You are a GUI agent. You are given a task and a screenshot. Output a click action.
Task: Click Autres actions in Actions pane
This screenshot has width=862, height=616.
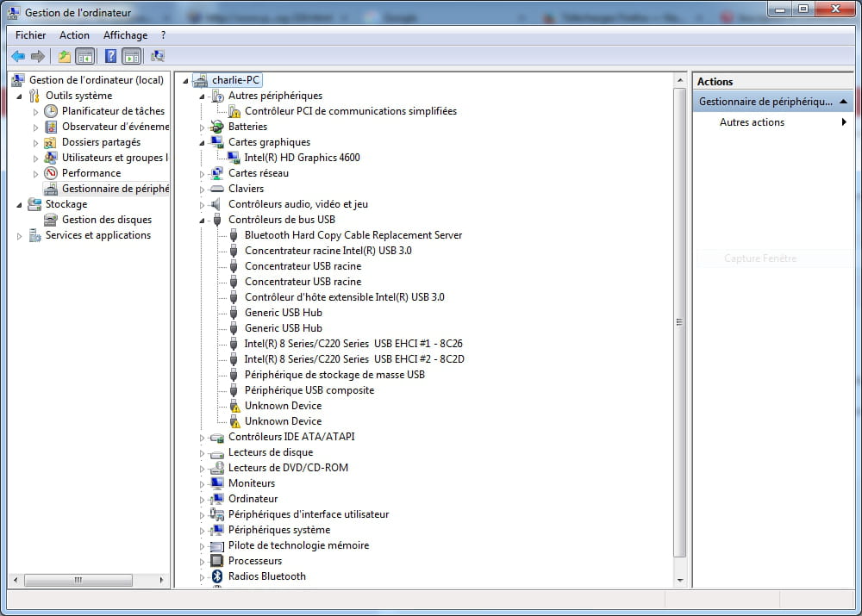point(752,122)
